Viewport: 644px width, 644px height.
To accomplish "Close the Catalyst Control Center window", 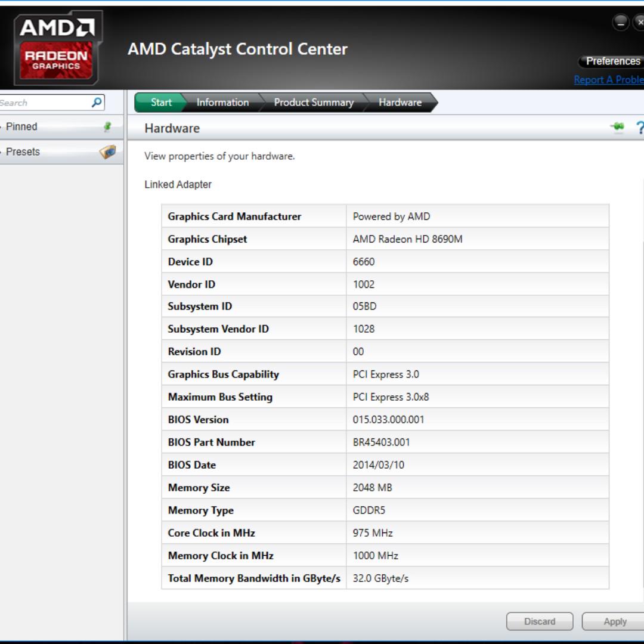I will click(639, 23).
